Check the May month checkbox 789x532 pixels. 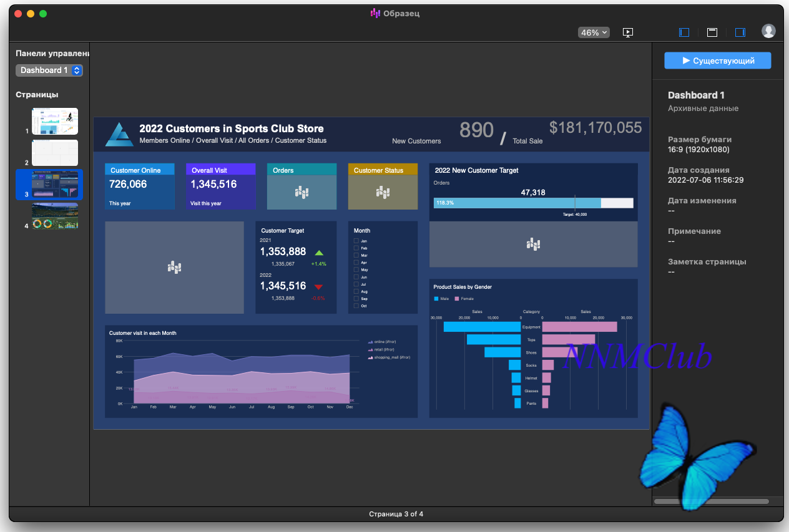(x=356, y=270)
